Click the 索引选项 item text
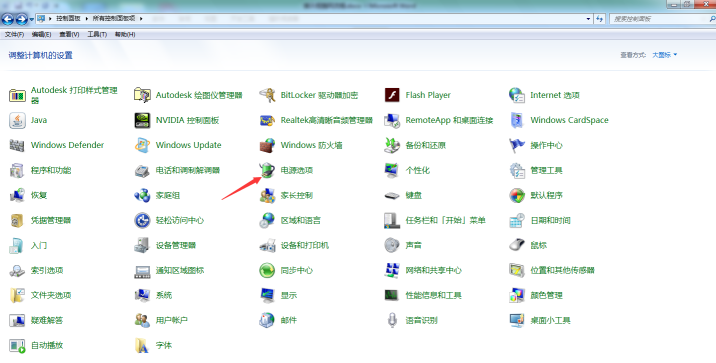Image resolution: width=716 pixels, height=363 pixels. click(47, 270)
